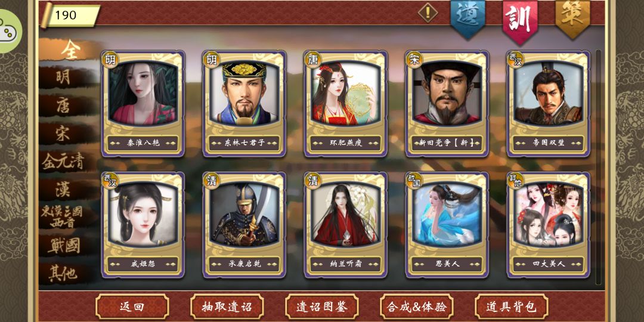The image size is (644, 322).
Task: Choose the 帝国双璧 card
Action: [549, 104]
